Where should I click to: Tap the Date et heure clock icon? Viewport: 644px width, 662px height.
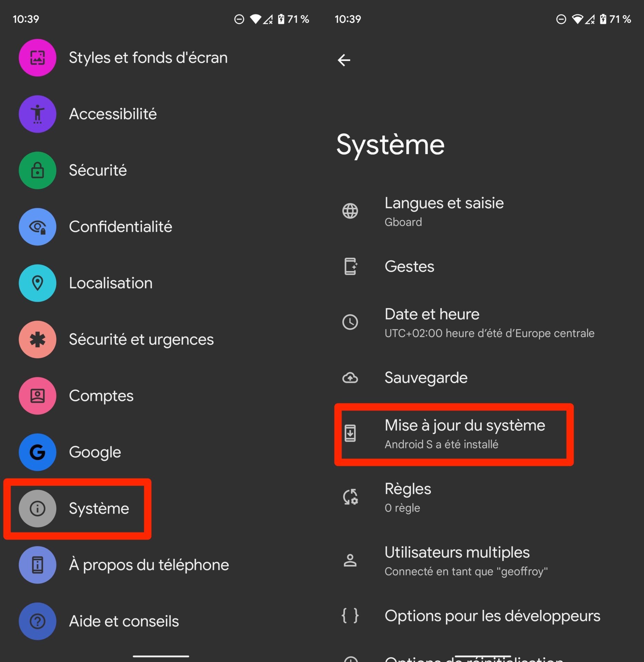(x=350, y=322)
